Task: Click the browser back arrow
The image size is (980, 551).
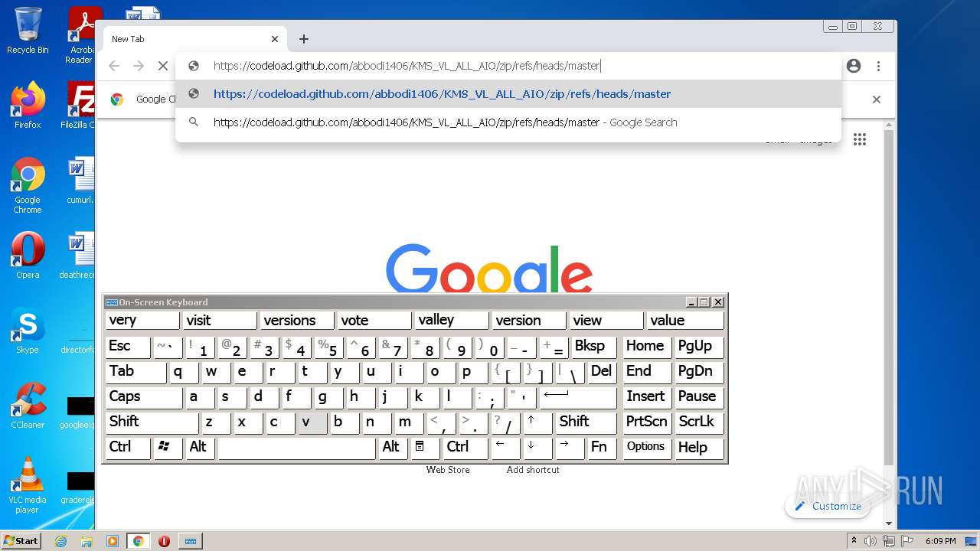Action: click(x=114, y=66)
